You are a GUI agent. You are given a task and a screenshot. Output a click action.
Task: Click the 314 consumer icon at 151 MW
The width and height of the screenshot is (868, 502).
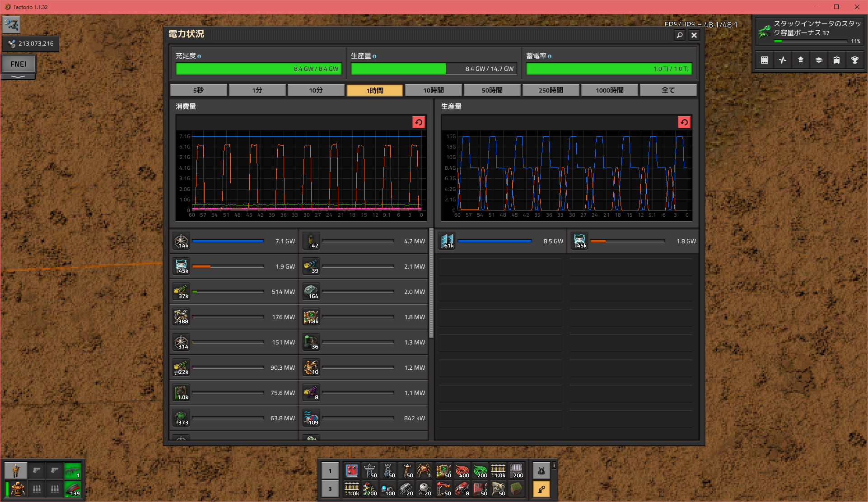coord(182,342)
